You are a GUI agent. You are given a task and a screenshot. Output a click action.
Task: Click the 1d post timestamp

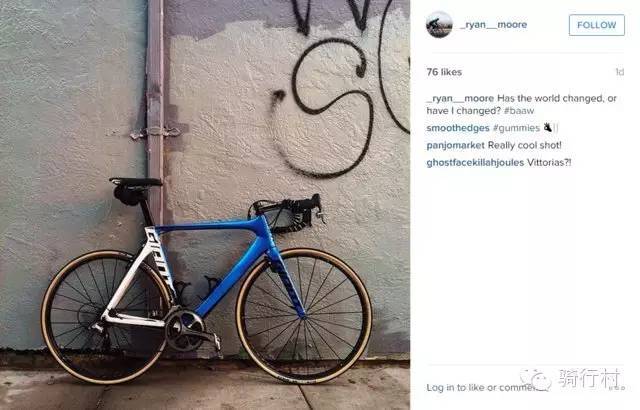tap(620, 72)
